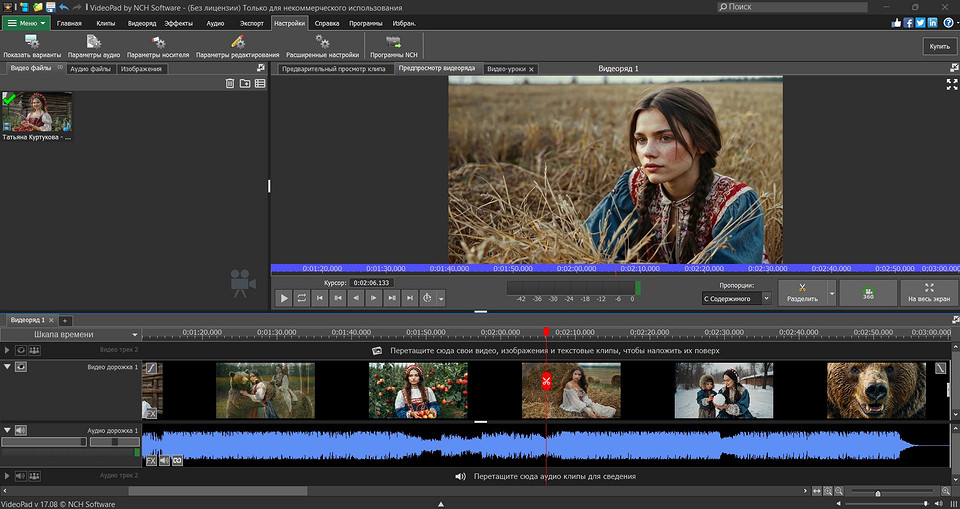The width and height of the screenshot is (960, 509).
Task: Step one frame backward
Action: 355,298
